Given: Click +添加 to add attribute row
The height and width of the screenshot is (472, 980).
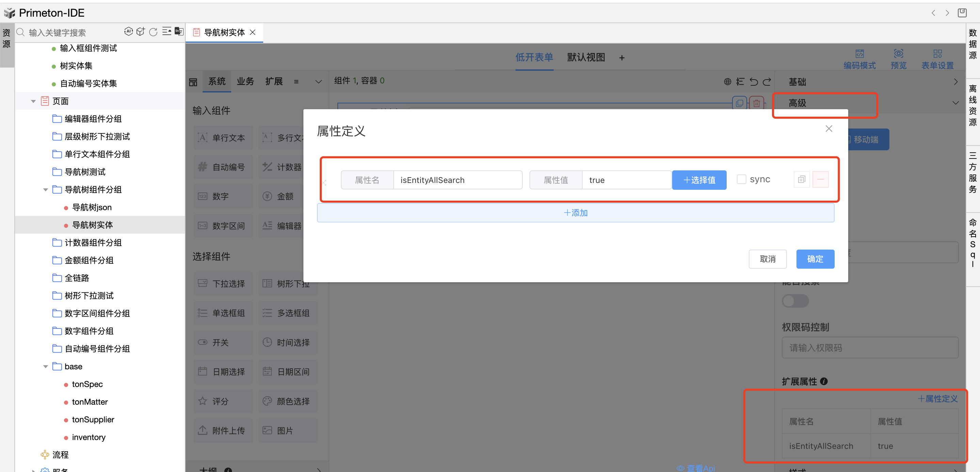Looking at the screenshot, I should click(x=575, y=213).
